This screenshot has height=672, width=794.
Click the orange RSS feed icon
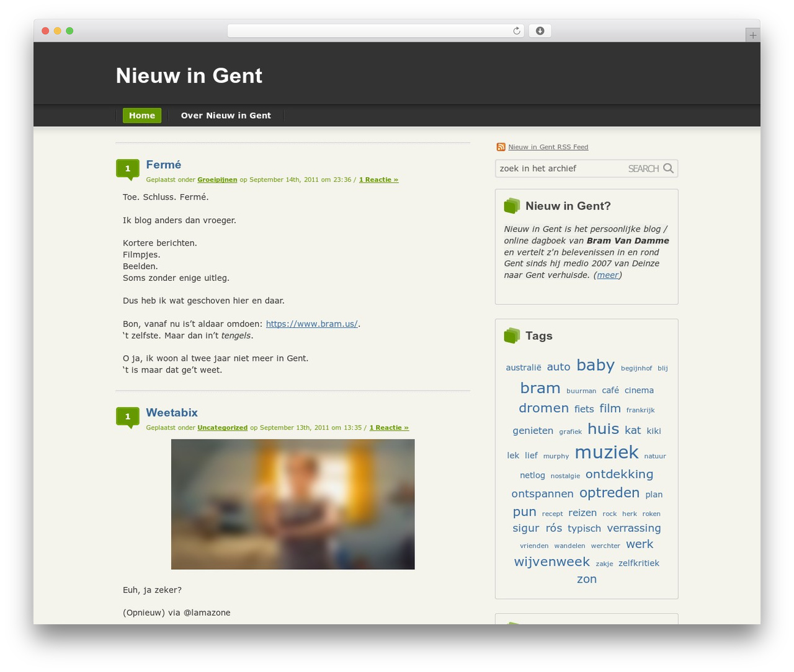coord(501,147)
